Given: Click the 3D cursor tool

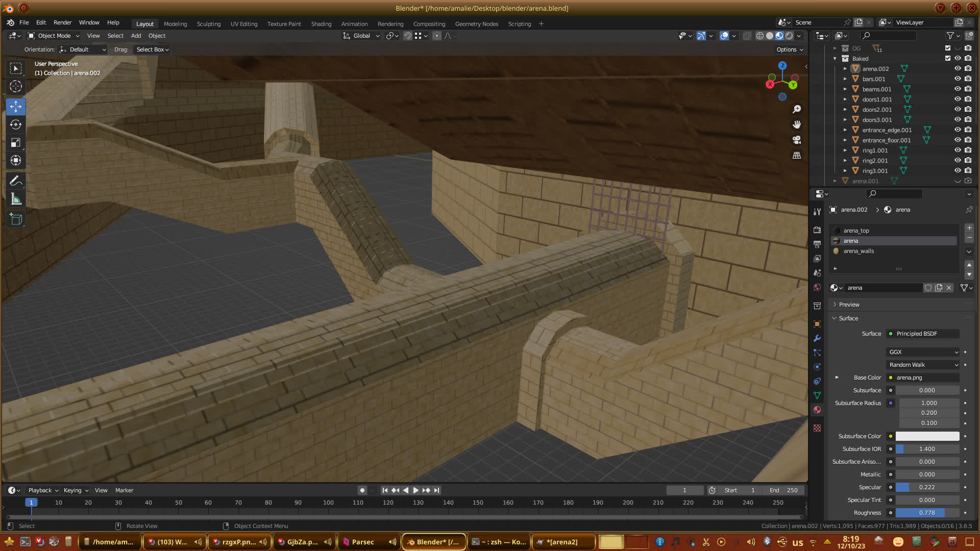Looking at the screenshot, I should (16, 86).
